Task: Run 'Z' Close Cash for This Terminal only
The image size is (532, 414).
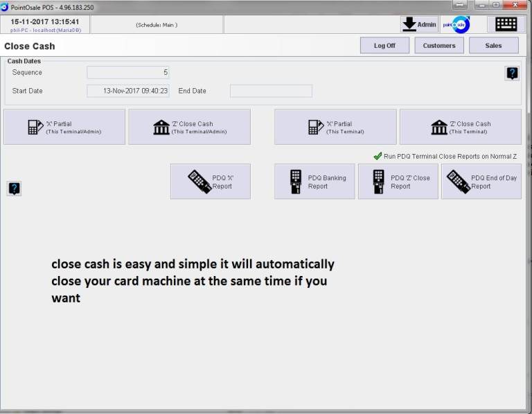Action: click(x=460, y=127)
